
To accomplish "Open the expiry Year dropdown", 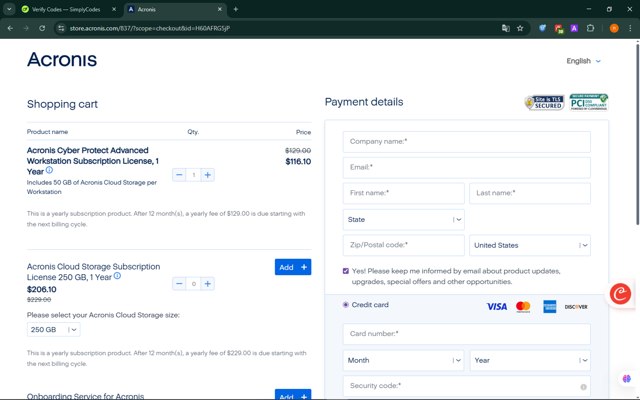I will 530,360.
